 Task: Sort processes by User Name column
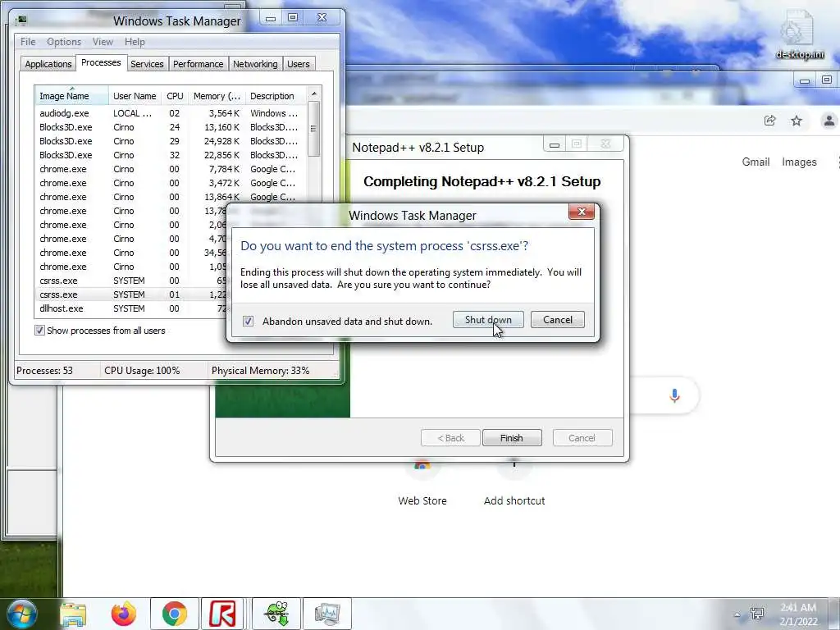tap(135, 96)
